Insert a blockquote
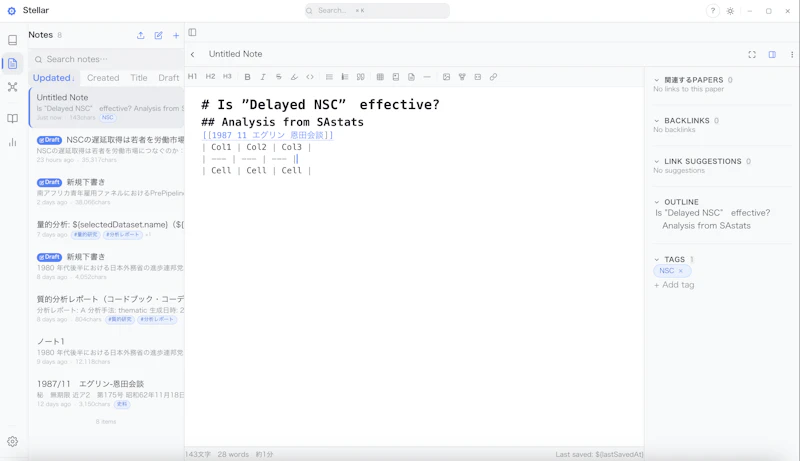The image size is (800, 461). (361, 77)
